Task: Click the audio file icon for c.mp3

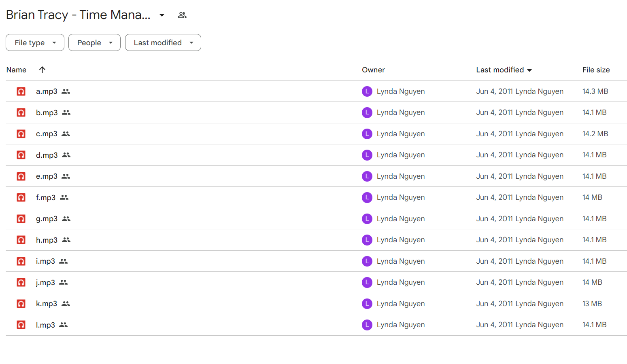Action: [x=21, y=134]
